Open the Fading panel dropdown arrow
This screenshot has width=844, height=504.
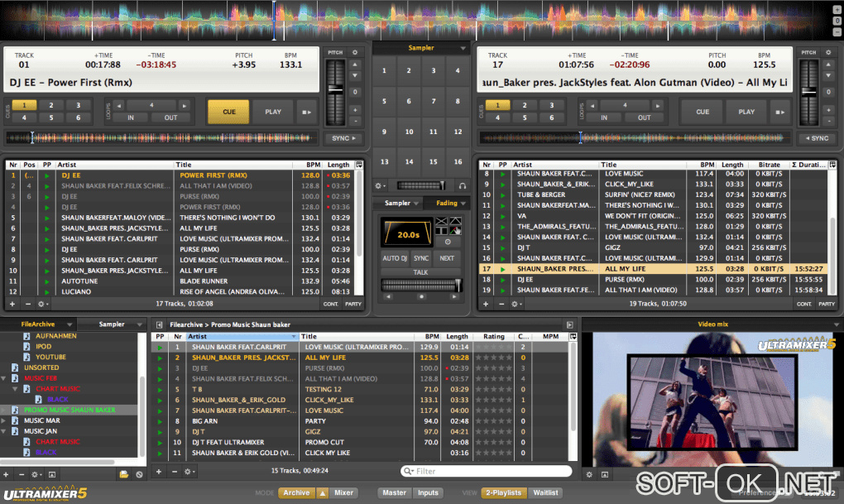pyautogui.click(x=463, y=203)
